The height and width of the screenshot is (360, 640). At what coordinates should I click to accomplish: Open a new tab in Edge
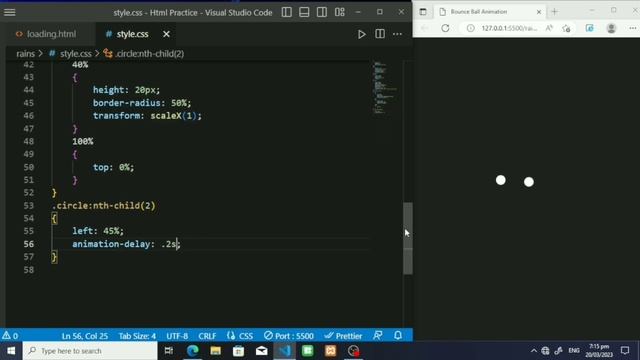554,12
